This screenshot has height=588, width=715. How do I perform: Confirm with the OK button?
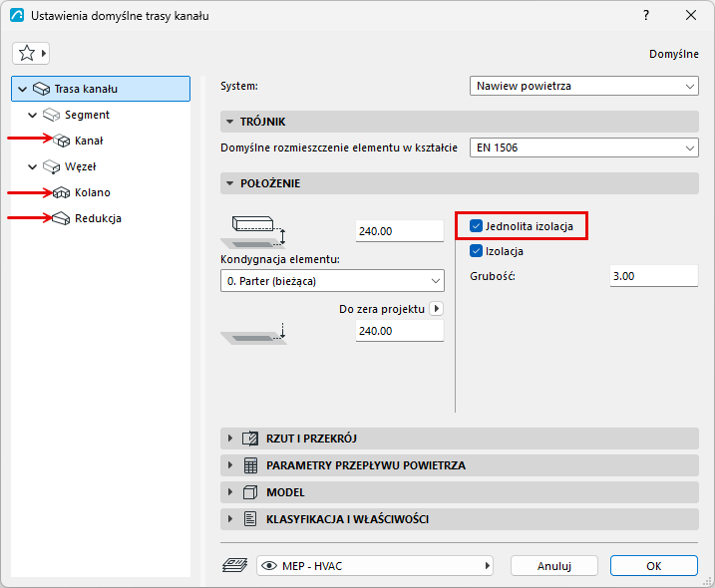click(x=654, y=566)
